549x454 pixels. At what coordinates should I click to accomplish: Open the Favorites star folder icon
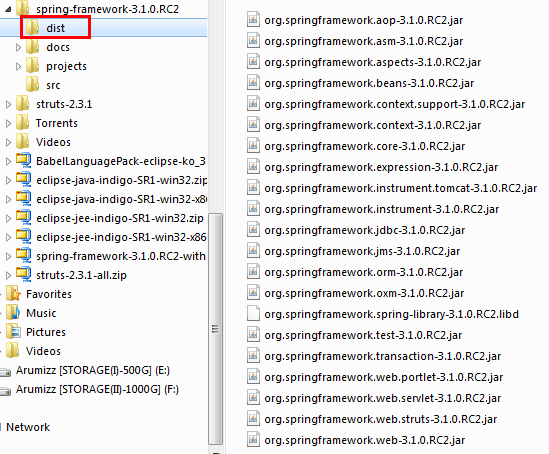pyautogui.click(x=14, y=294)
